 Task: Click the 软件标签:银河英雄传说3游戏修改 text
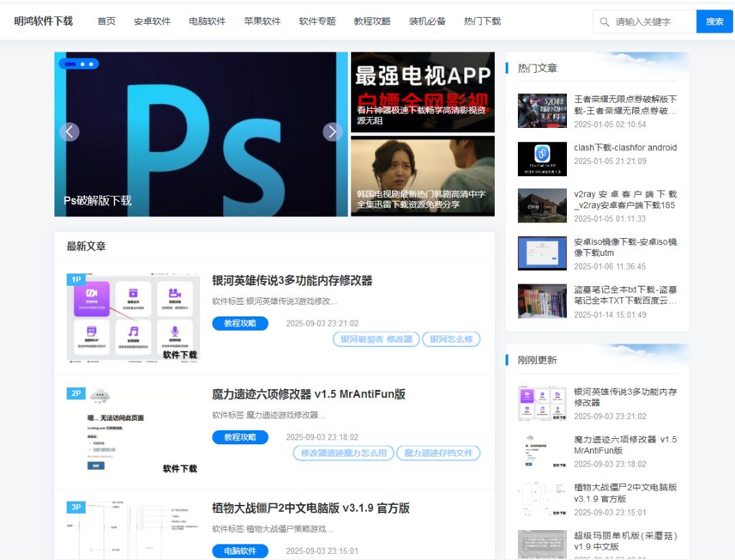(x=275, y=301)
